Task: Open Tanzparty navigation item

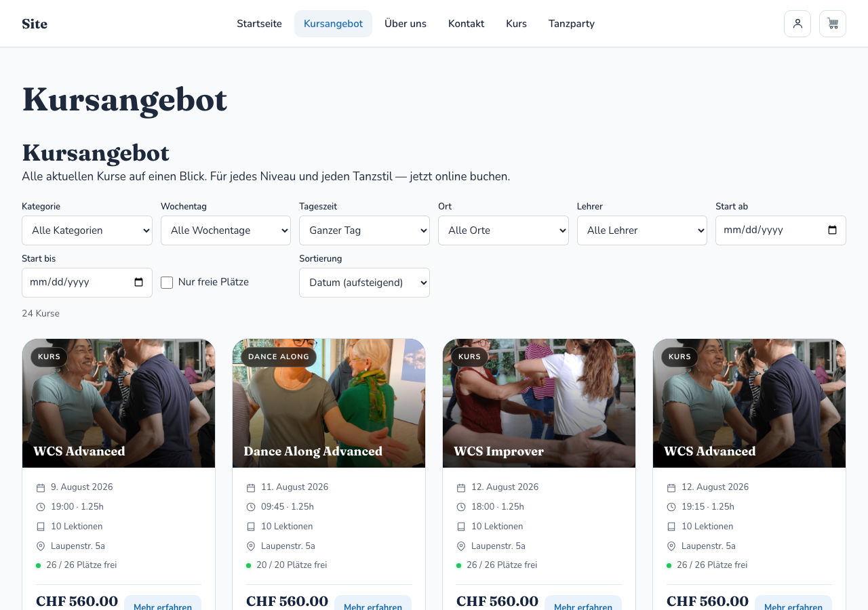Action: [572, 24]
